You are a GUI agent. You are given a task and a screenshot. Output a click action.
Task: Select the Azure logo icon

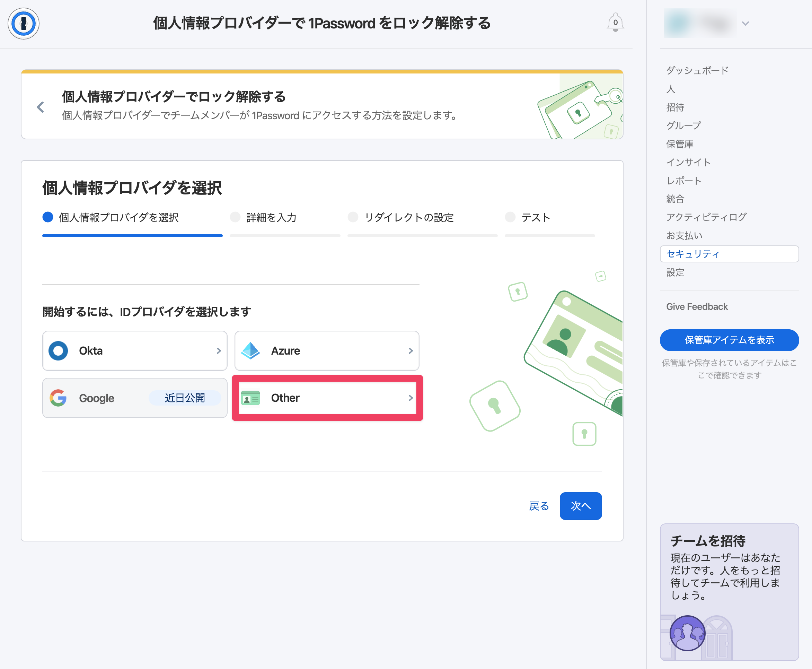[x=250, y=351]
